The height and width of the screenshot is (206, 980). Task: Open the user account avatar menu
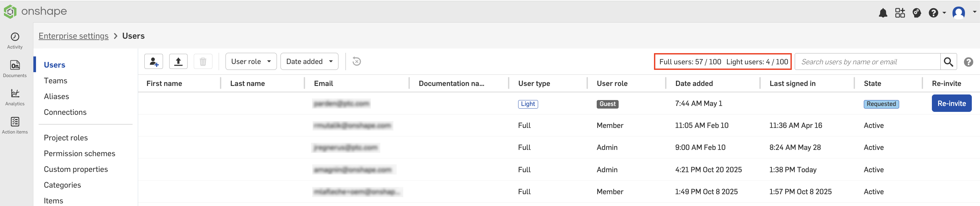point(958,12)
